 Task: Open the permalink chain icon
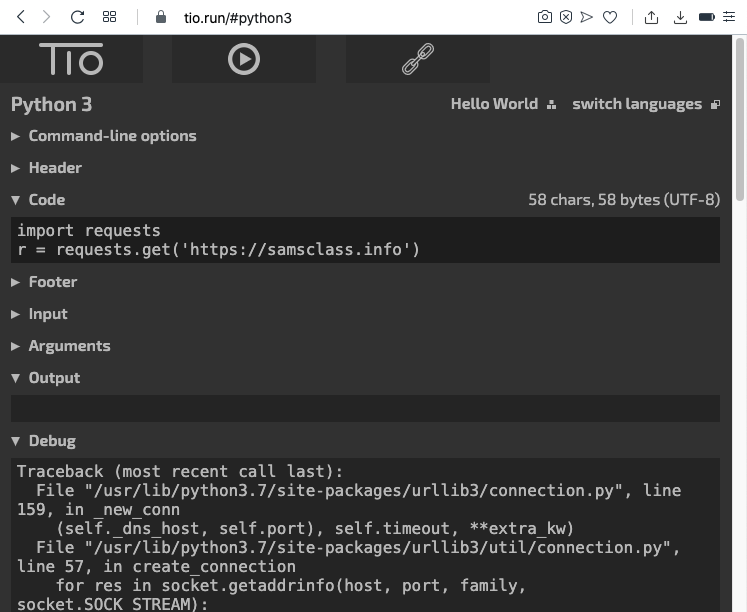coord(417,60)
